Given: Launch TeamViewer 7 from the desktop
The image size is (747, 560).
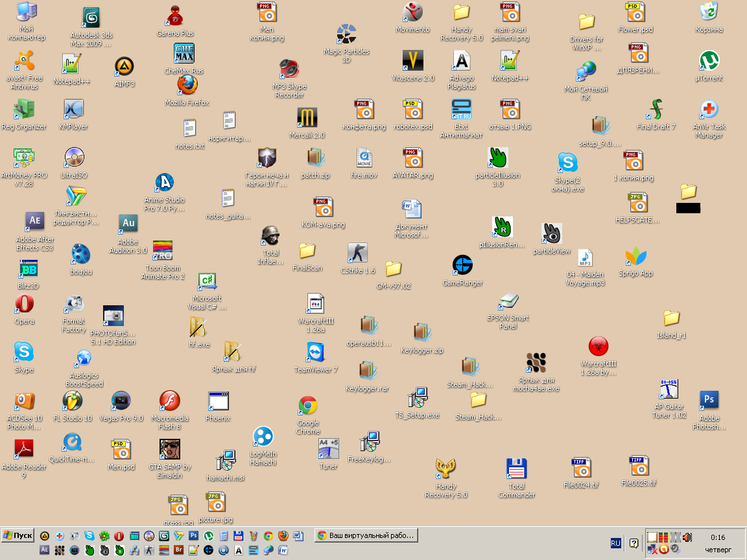Looking at the screenshot, I should pos(316,353).
